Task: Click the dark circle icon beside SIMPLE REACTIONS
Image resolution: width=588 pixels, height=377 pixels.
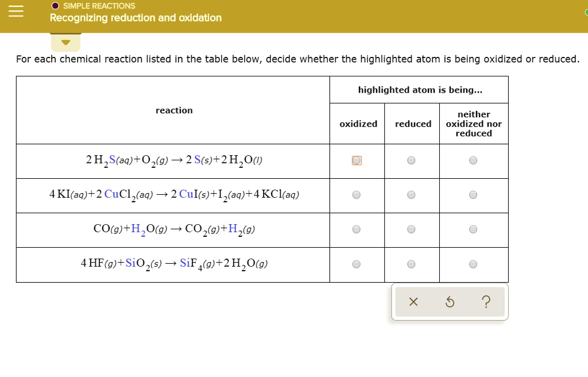Action: pyautogui.click(x=55, y=6)
